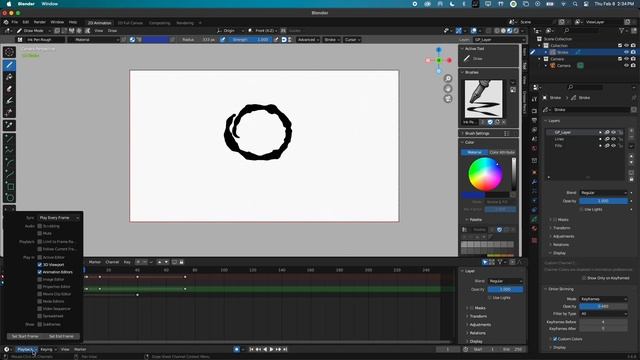This screenshot has width=640, height=360.
Task: Toggle auto keying record button
Action: tap(236, 349)
